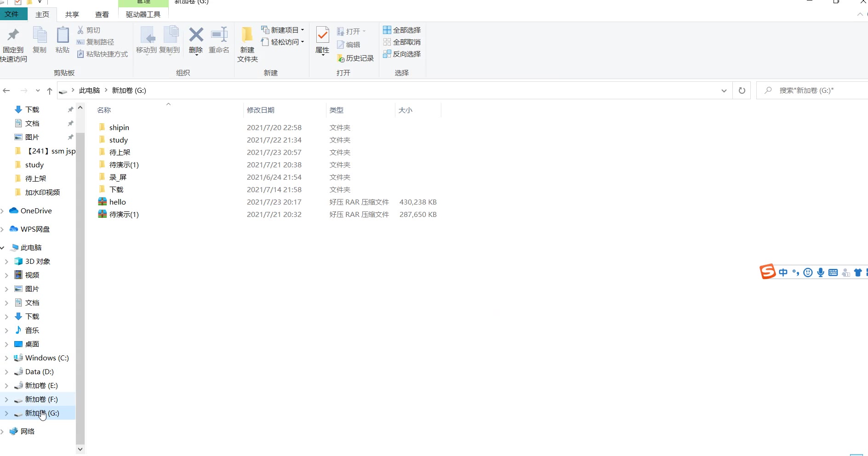This screenshot has height=456, width=868.
Task: Select 新加卷 (E:) in navigation tree
Action: pos(41,385)
